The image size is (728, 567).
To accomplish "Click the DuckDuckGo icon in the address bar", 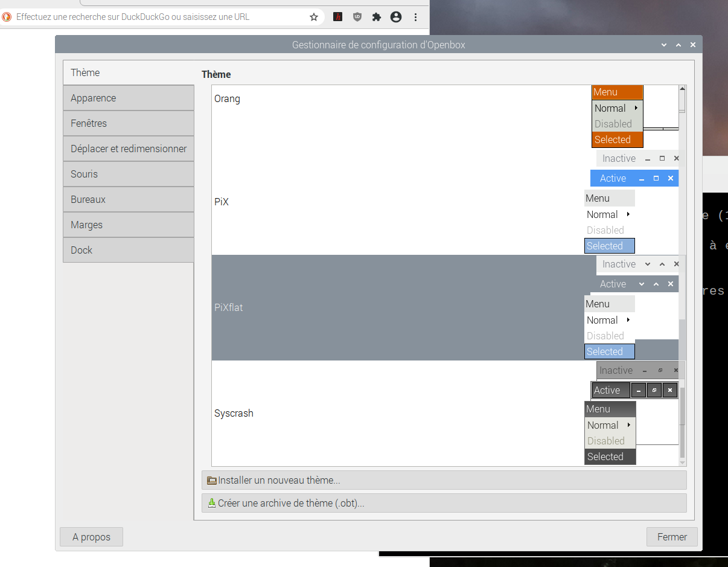I will (7, 17).
